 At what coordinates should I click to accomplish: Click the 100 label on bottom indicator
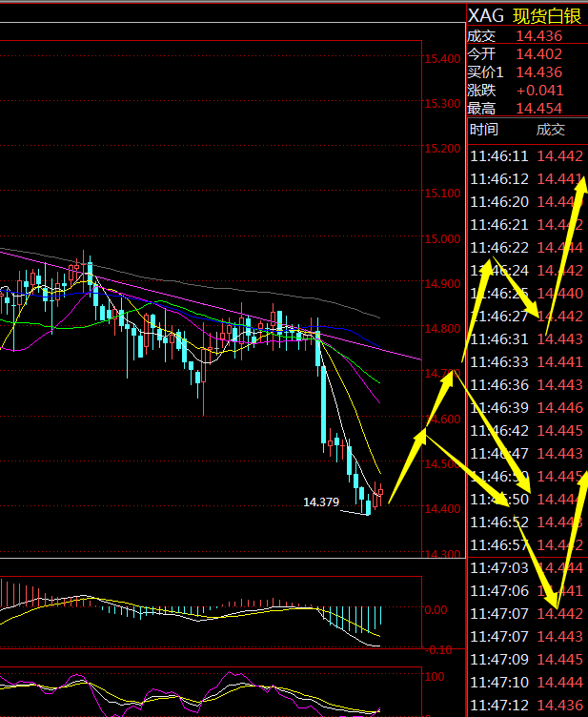click(434, 677)
